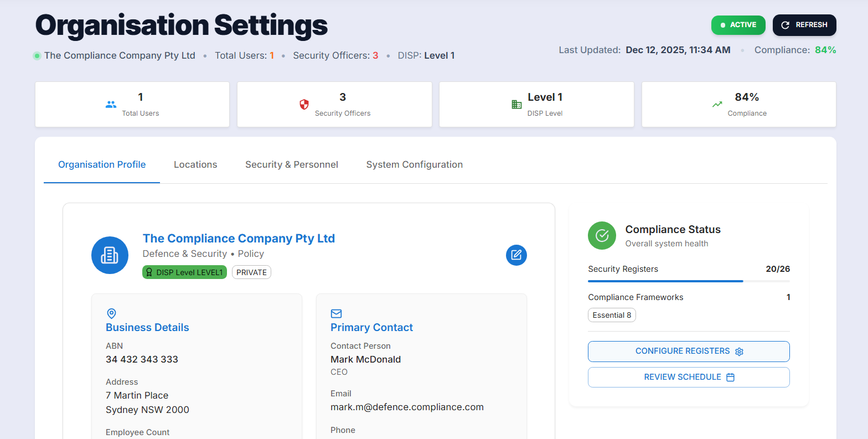Click the green DISP Level building icon

[x=516, y=104]
